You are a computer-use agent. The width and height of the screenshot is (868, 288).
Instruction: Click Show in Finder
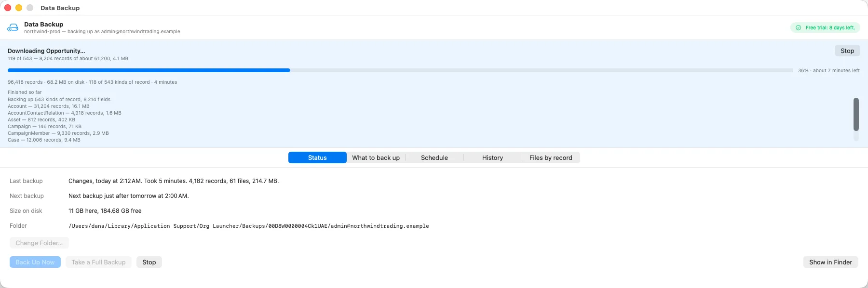click(x=830, y=262)
